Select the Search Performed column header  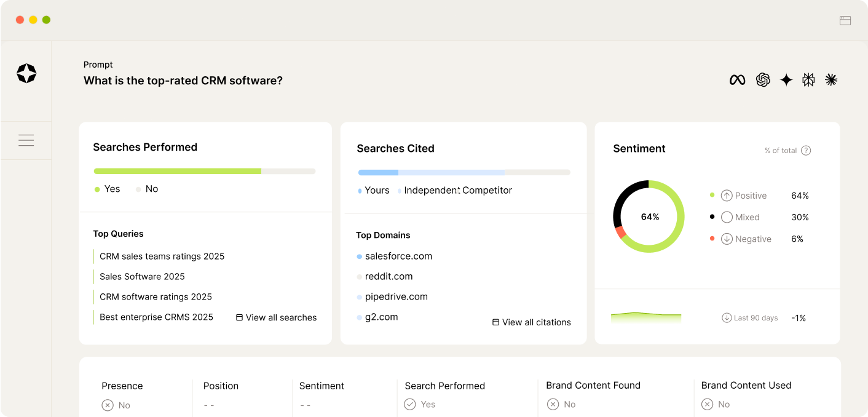444,386
